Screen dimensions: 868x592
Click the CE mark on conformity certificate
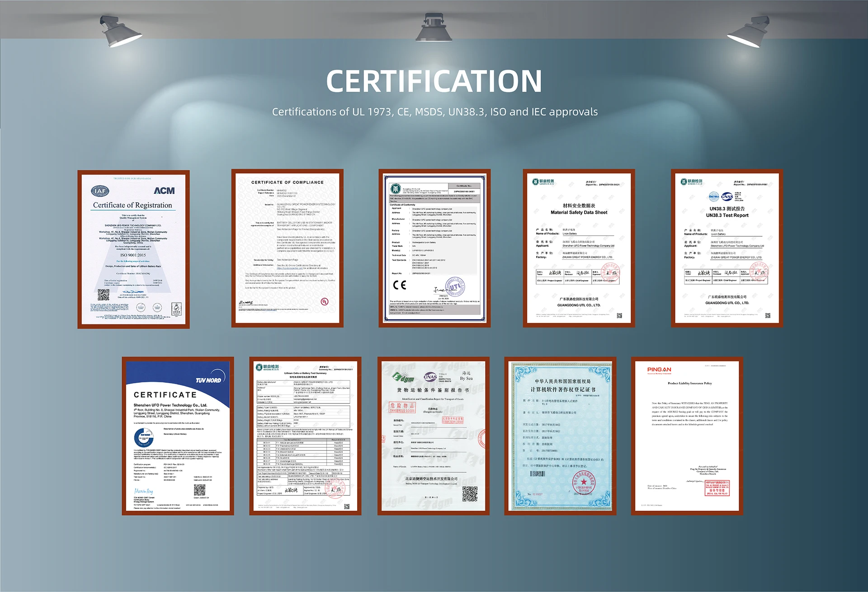(x=400, y=285)
